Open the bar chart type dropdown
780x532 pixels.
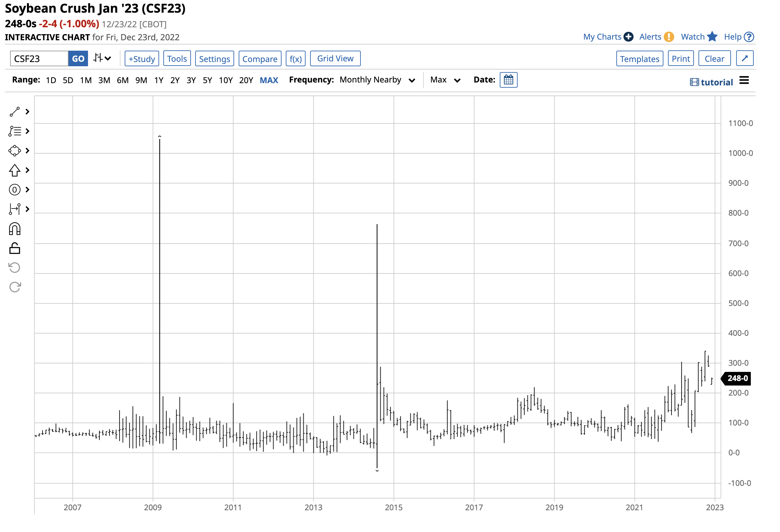[x=102, y=58]
